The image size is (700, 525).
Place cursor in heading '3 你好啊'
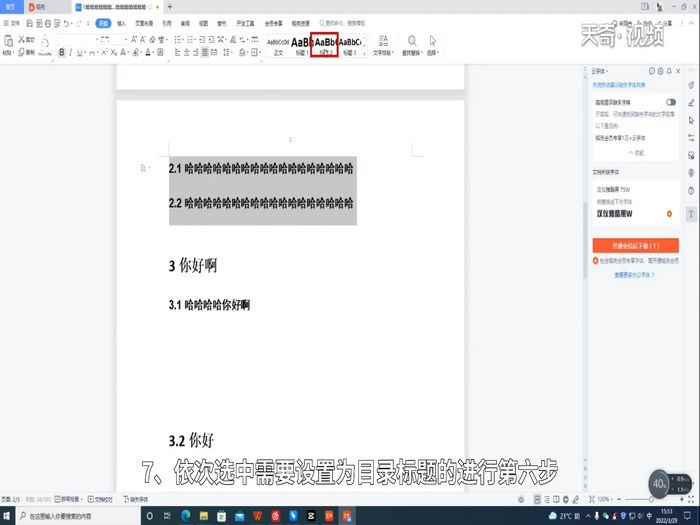tap(192, 265)
